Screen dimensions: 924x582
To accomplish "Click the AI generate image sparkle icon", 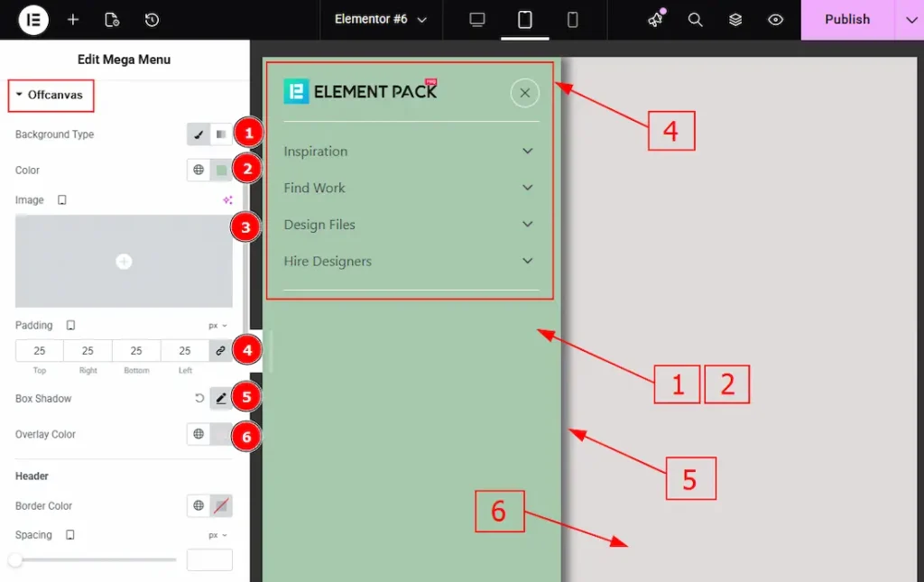I will point(227,200).
